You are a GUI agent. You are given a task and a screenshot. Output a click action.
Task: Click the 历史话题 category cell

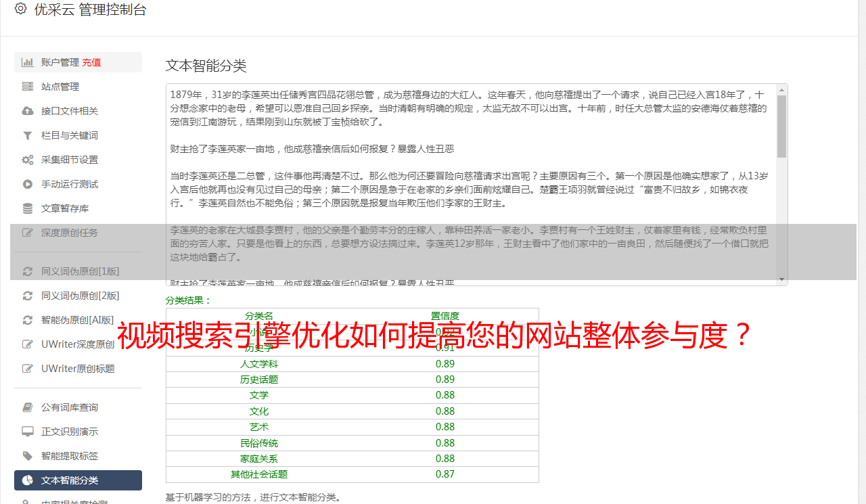point(259,380)
